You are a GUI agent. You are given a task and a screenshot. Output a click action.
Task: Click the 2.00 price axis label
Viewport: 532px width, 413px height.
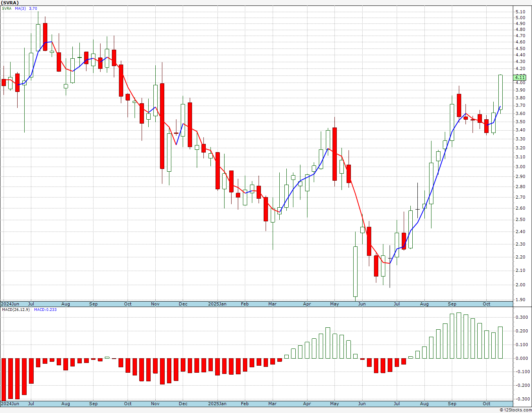coord(520,285)
